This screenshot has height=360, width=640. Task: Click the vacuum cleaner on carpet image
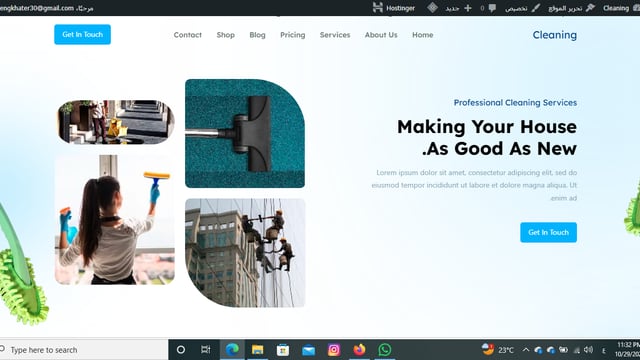tap(245, 133)
